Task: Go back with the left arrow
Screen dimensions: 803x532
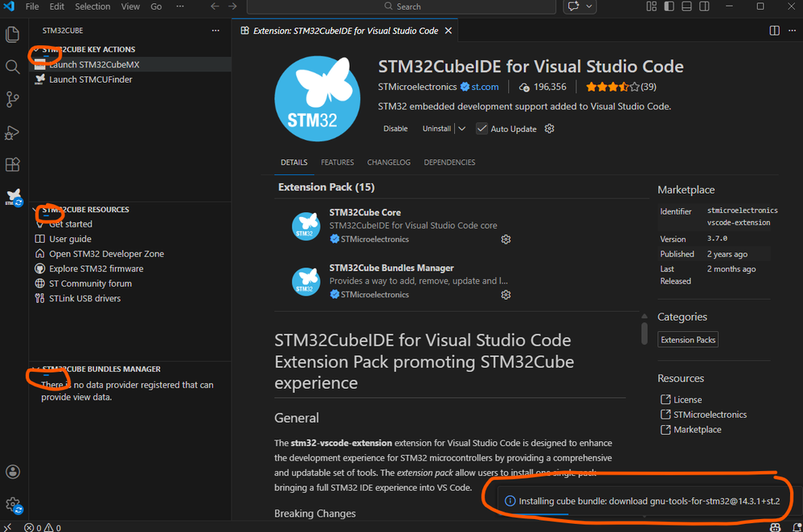Action: coord(215,6)
